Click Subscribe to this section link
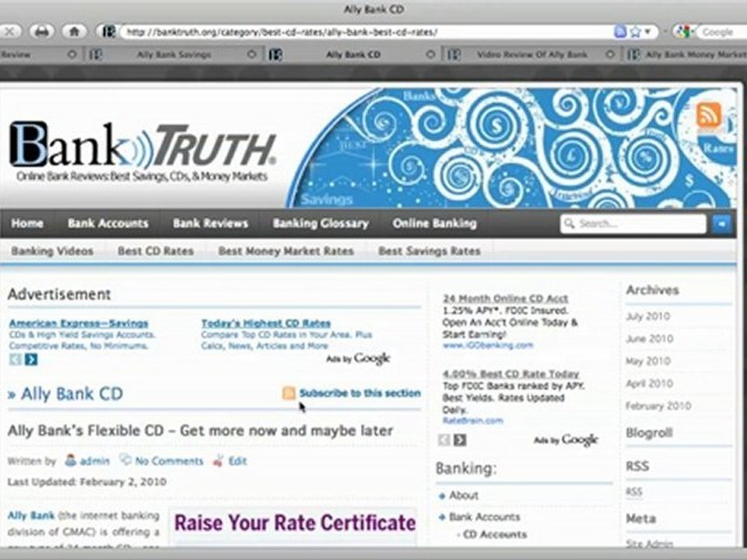Screen dimensions: 747x560 coord(360,394)
